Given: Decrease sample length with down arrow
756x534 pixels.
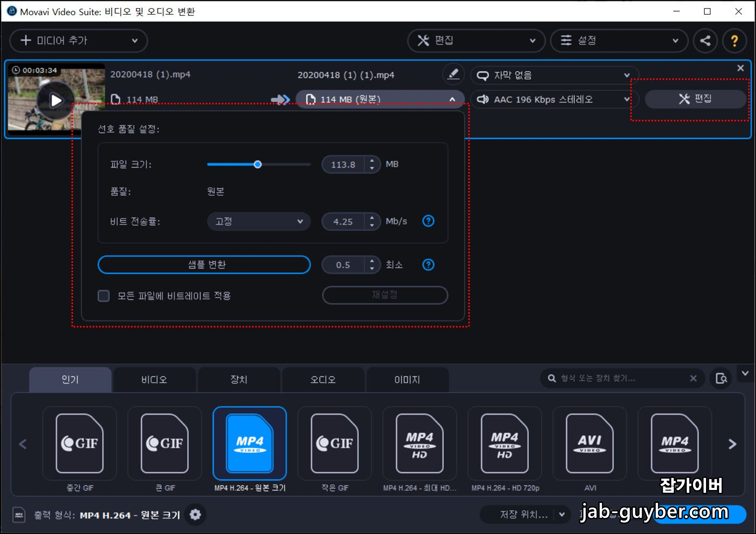Looking at the screenshot, I should [372, 269].
